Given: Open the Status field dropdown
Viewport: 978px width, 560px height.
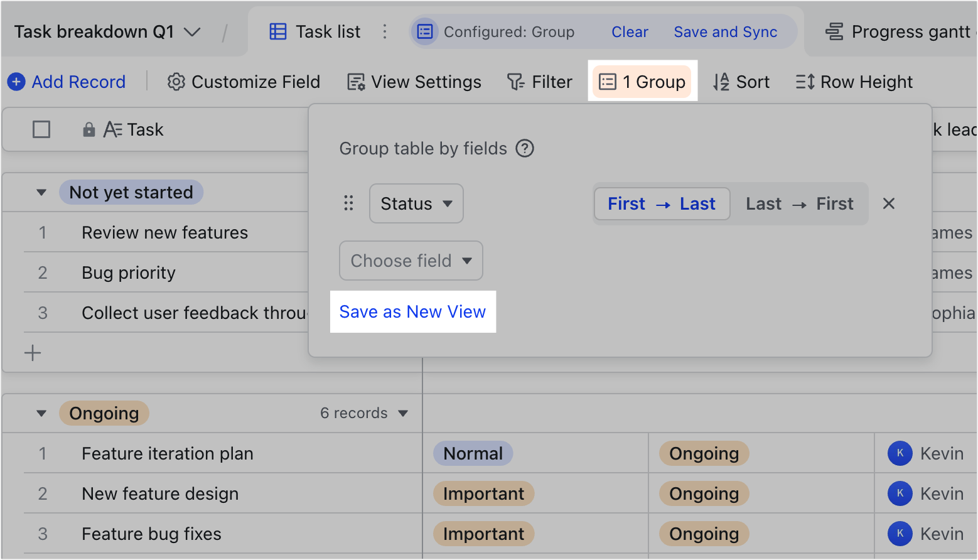Looking at the screenshot, I should [416, 203].
